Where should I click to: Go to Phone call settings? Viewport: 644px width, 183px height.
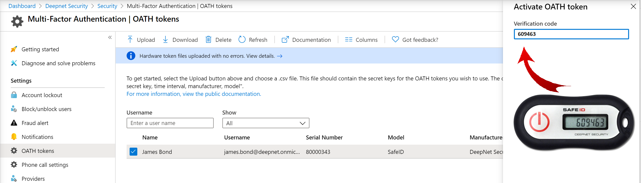[45, 165]
